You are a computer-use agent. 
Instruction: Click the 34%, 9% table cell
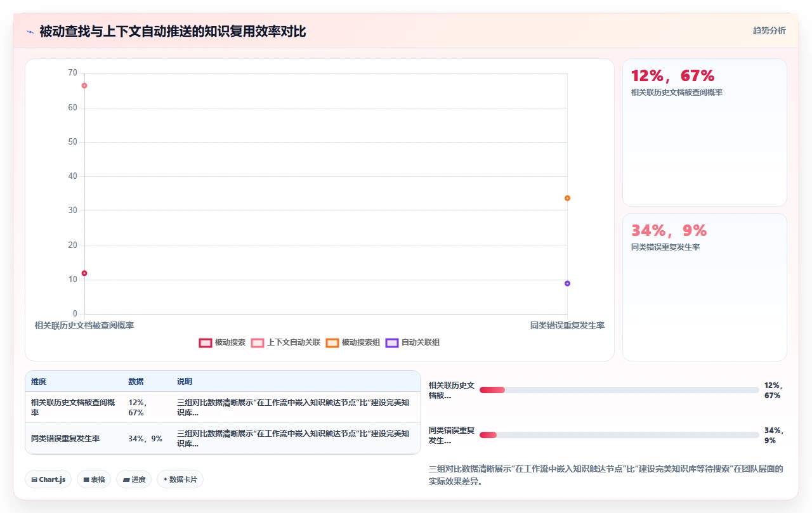(x=145, y=438)
